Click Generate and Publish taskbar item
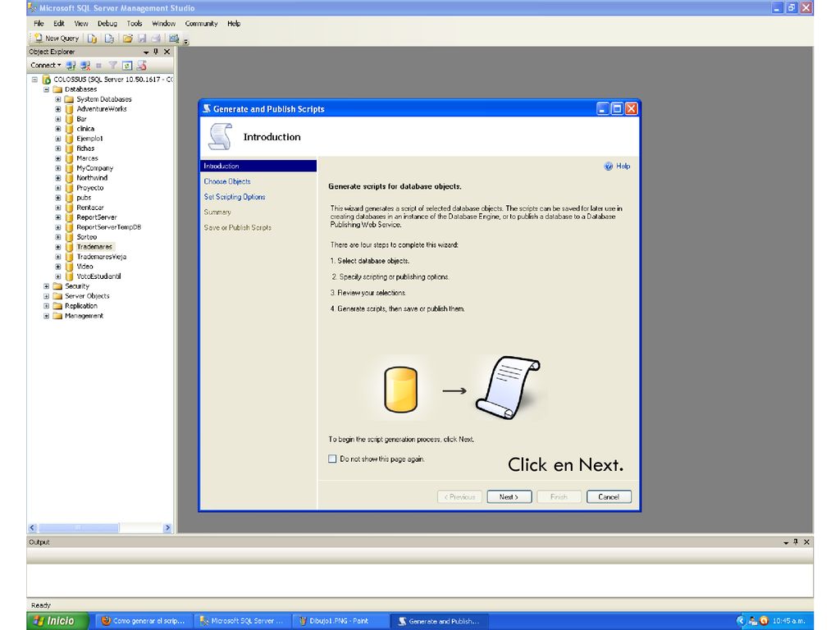 click(440, 621)
